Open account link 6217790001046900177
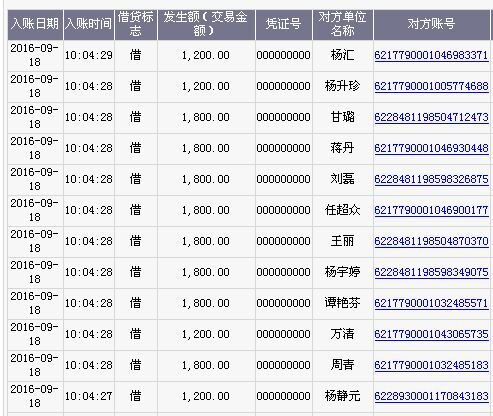This screenshot has height=416, width=493. pyautogui.click(x=431, y=210)
